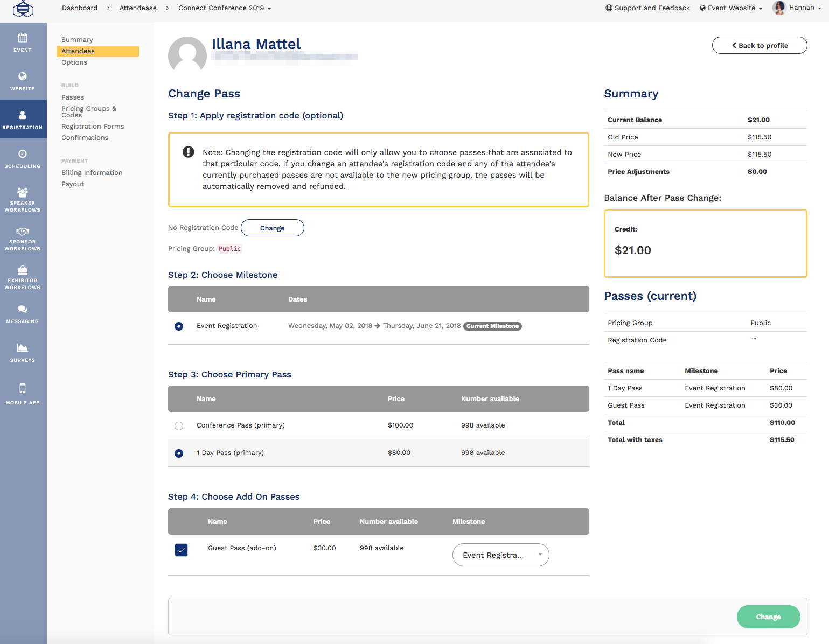The height and width of the screenshot is (644, 829).
Task: Click the Change registration code button
Action: point(272,228)
